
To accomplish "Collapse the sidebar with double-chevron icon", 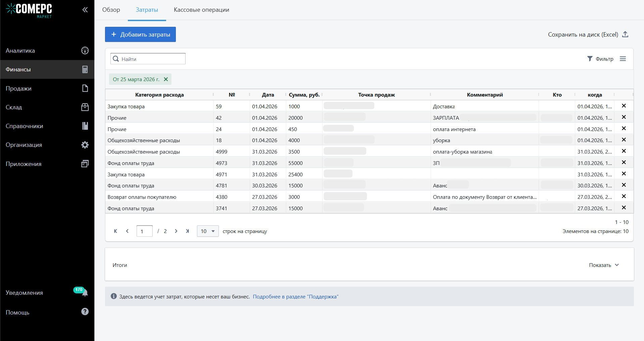I will (85, 10).
